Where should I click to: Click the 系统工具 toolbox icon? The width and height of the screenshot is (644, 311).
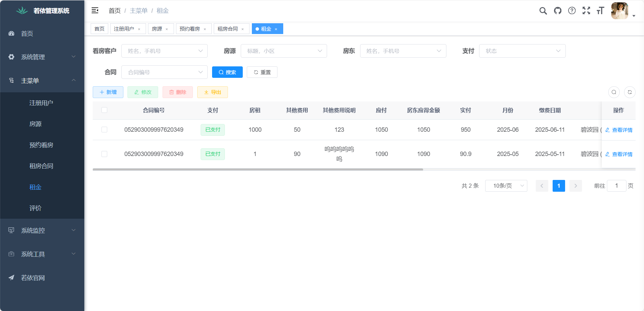11,254
